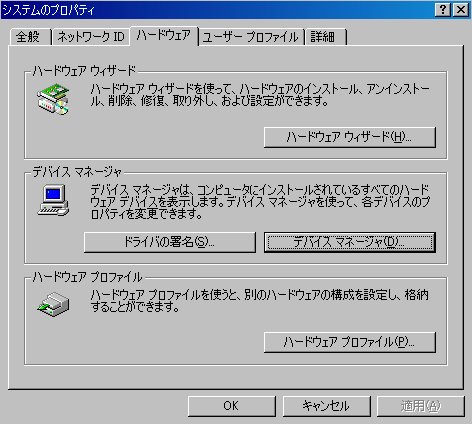Viewport: 472px width, 424px height.
Task: Open the 詳細 tab
Action: click(x=326, y=37)
